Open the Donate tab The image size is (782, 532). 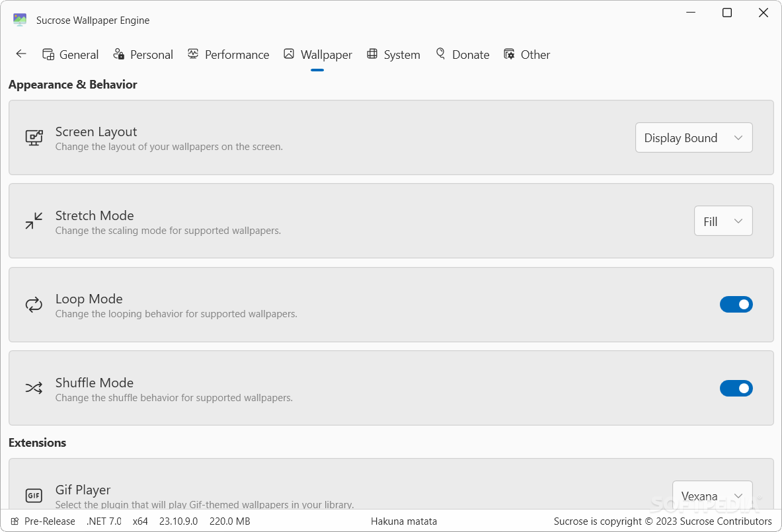462,54
